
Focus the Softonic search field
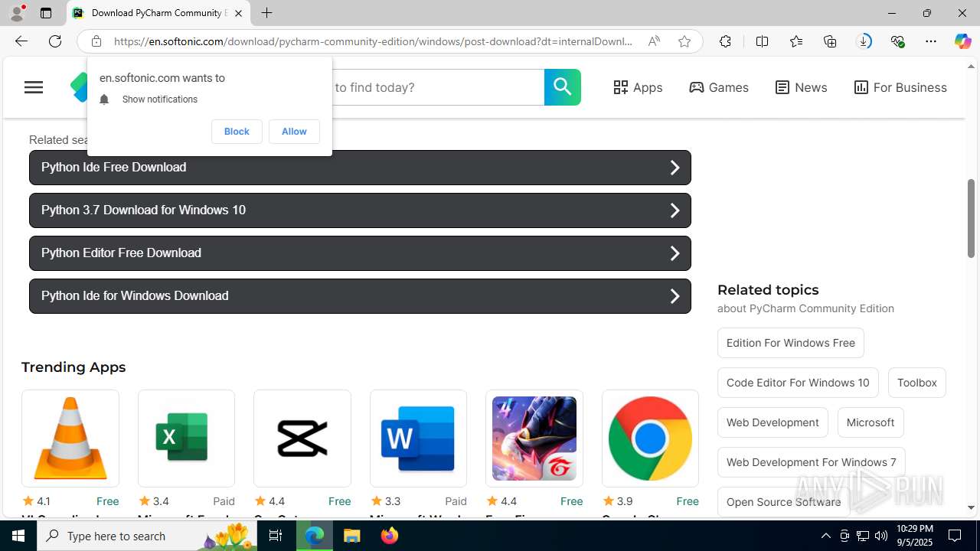(436, 87)
